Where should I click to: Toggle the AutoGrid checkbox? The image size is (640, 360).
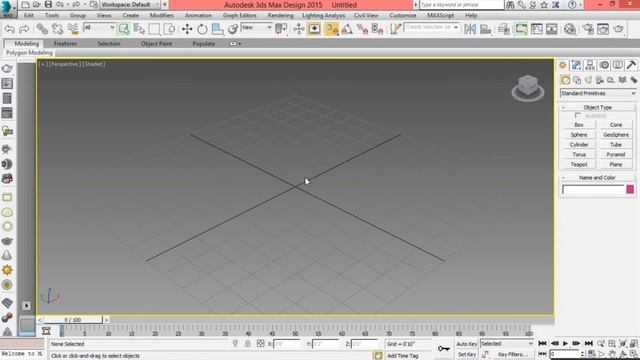coord(578,116)
